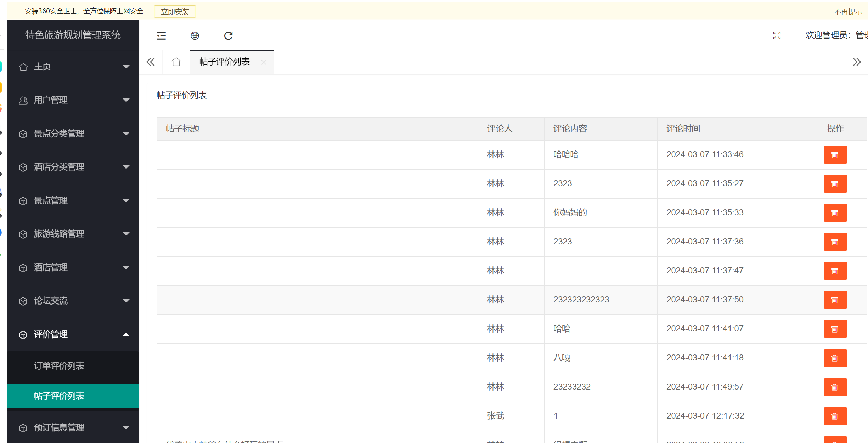Expand the 用户管理 sidebar menu
The image size is (868, 443).
pyautogui.click(x=73, y=100)
